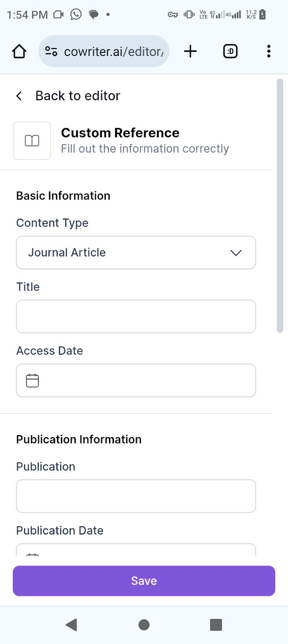
Task: Tap the browser home icon
Action: [x=19, y=52]
